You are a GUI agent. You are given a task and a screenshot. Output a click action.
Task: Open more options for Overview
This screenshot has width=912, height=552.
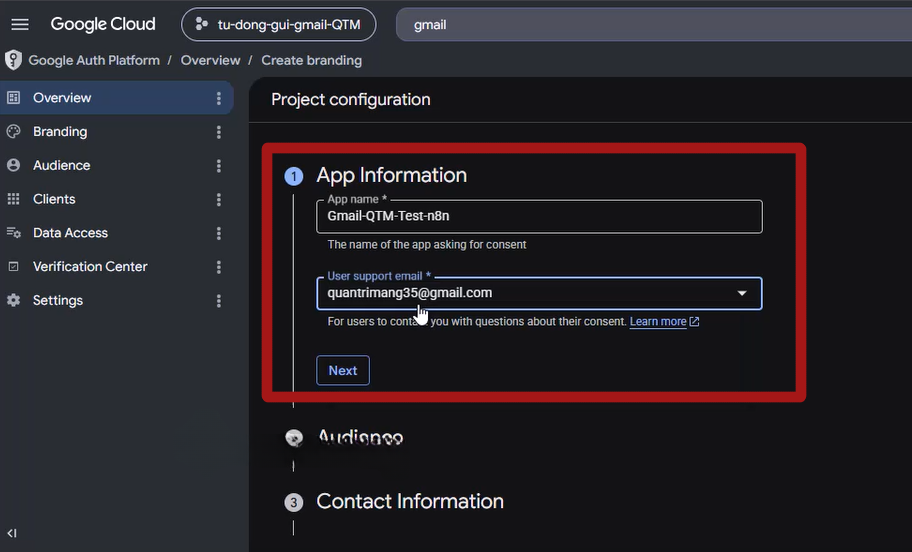(x=219, y=98)
